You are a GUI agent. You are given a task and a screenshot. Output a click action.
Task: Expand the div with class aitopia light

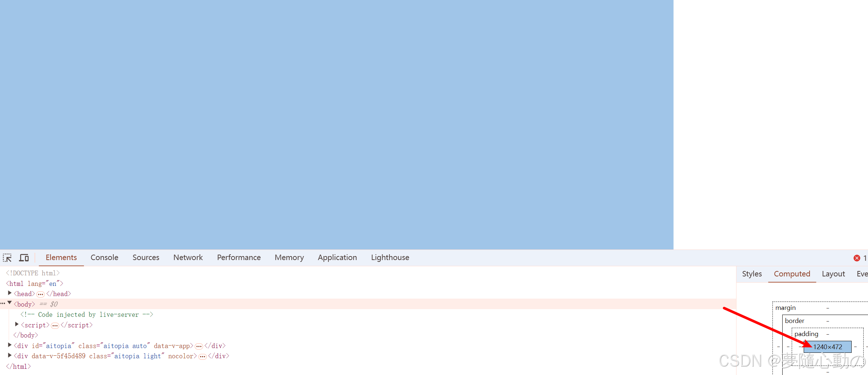pos(10,355)
